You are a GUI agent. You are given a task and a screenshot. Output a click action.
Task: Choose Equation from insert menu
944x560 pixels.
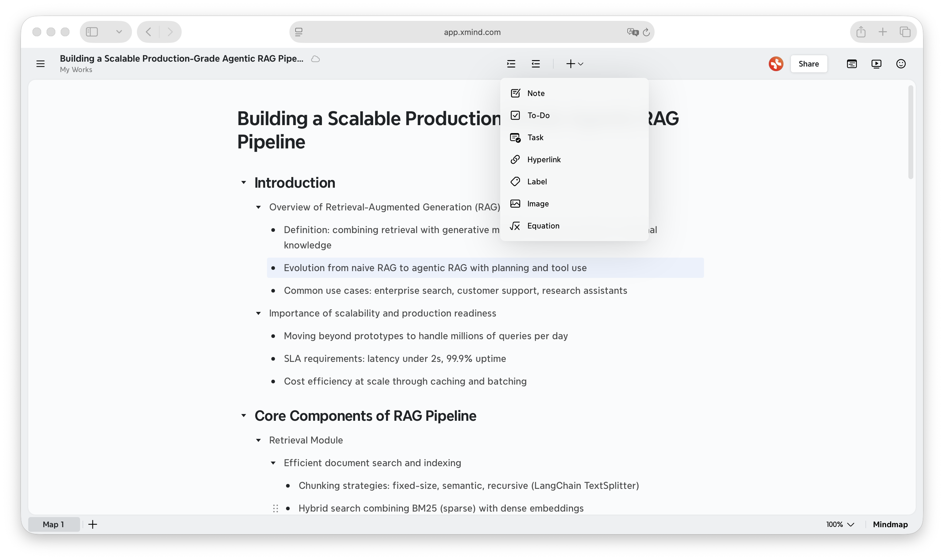coord(574,226)
